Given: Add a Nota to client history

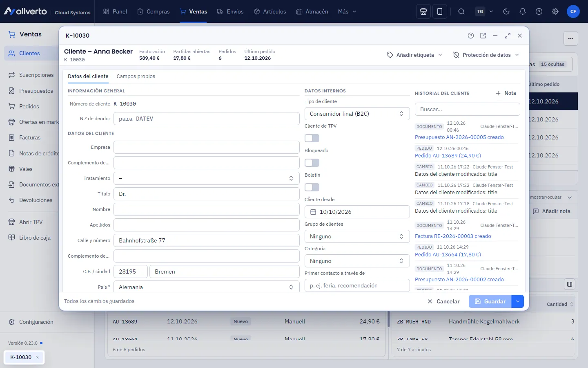Looking at the screenshot, I should coord(506,93).
